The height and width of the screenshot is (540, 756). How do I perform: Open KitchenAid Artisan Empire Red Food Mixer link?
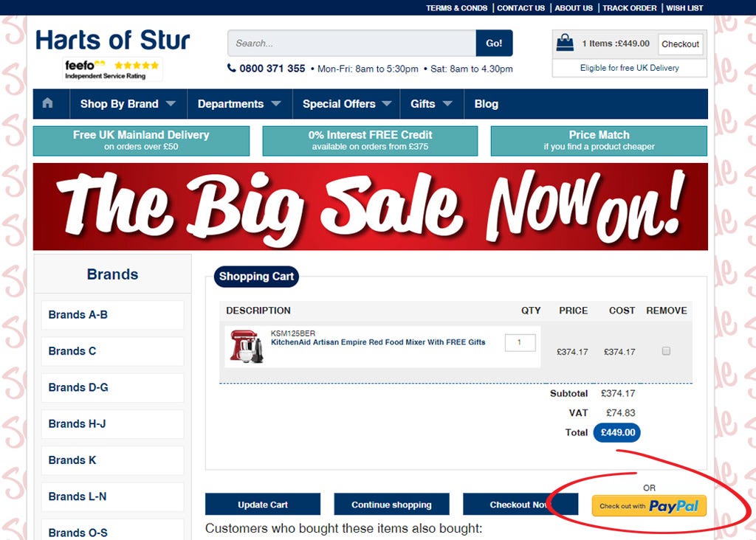point(378,342)
